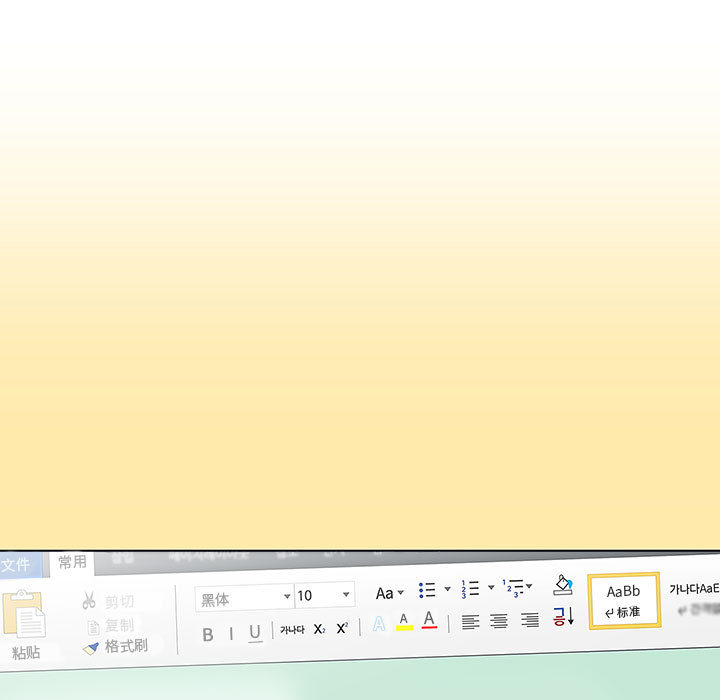Apply subscript formatting

tap(319, 629)
